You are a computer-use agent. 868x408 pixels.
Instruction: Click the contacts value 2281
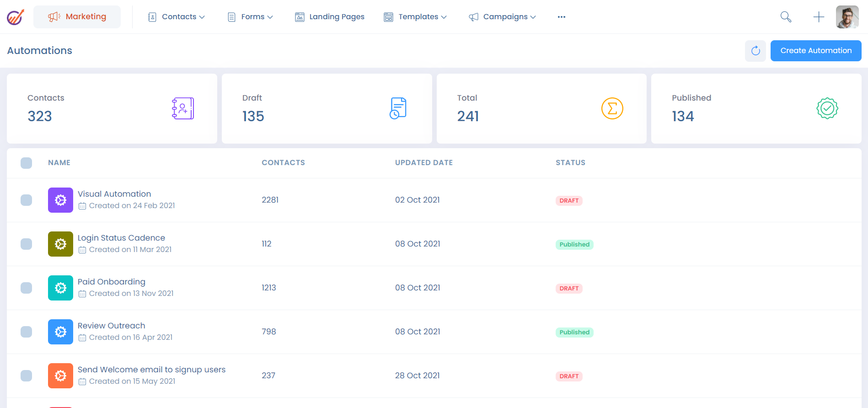pyautogui.click(x=270, y=200)
